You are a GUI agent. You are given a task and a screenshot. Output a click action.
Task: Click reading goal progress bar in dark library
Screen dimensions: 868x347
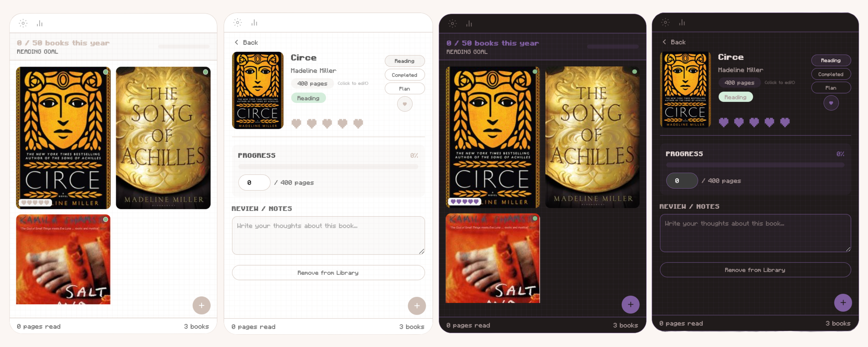[x=613, y=46]
